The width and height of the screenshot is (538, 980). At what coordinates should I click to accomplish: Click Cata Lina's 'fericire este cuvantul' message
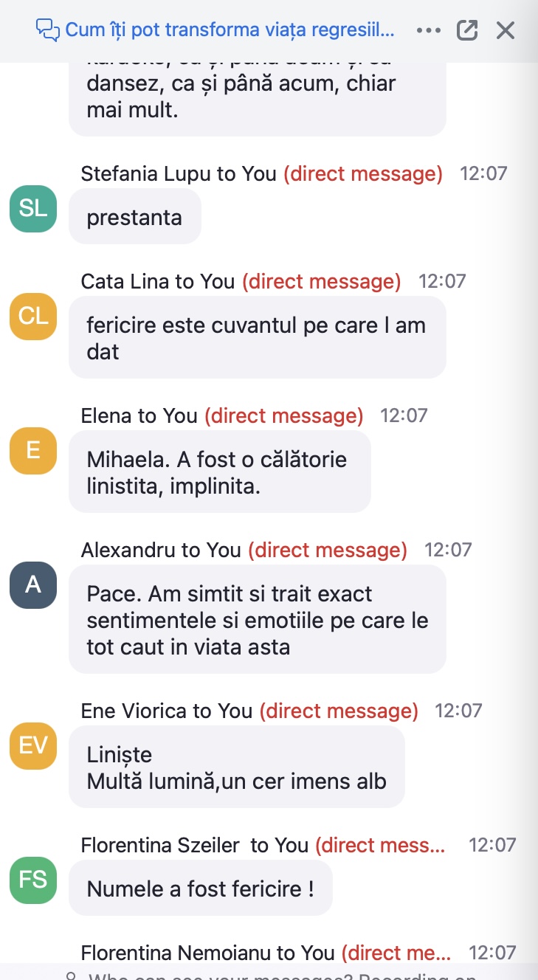tap(258, 338)
